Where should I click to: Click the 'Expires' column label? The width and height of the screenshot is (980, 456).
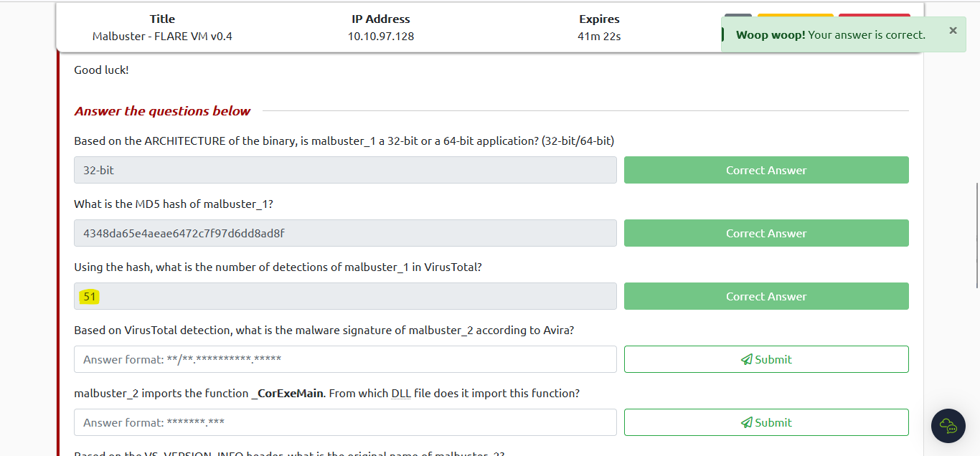pyautogui.click(x=599, y=19)
